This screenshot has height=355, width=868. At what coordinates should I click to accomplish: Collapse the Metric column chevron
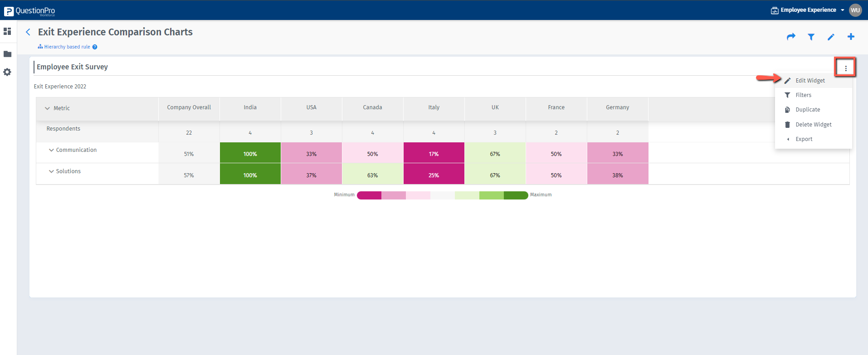coord(47,108)
